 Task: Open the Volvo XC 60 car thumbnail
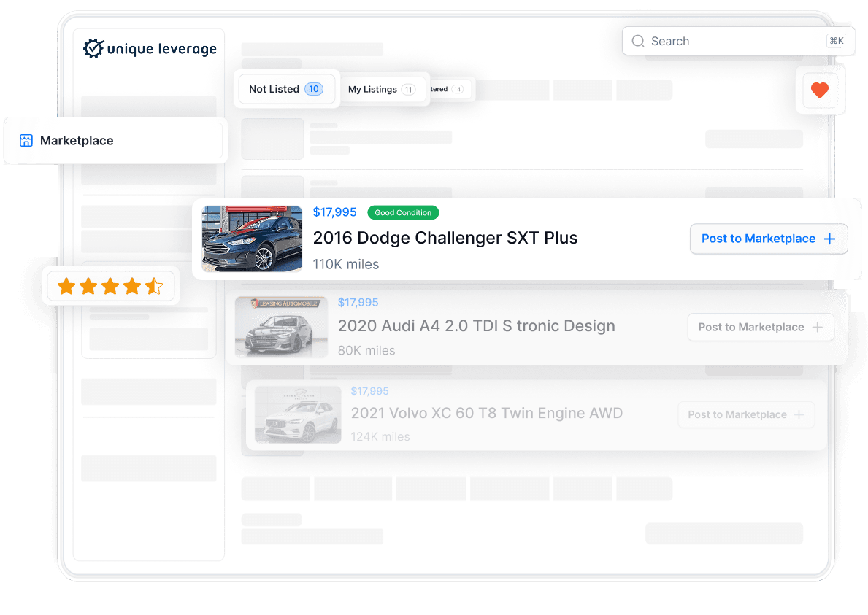pos(298,415)
